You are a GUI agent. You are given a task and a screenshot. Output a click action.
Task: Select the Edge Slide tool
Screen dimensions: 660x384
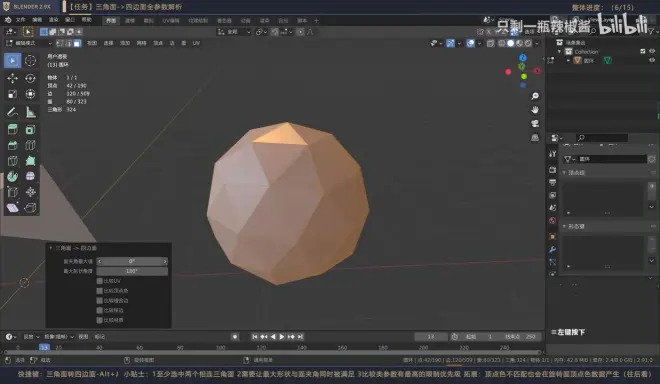point(13,192)
